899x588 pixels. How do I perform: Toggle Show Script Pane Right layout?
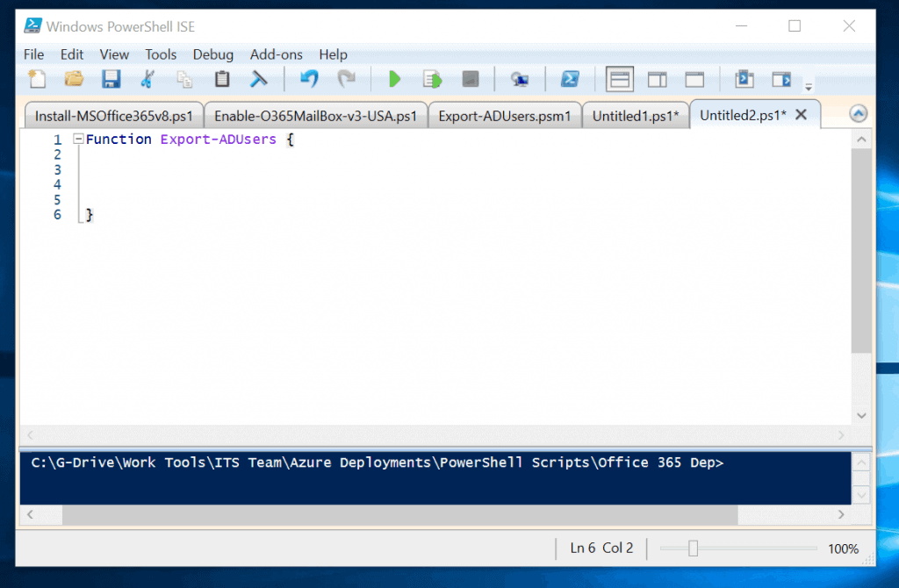pyautogui.click(x=658, y=78)
